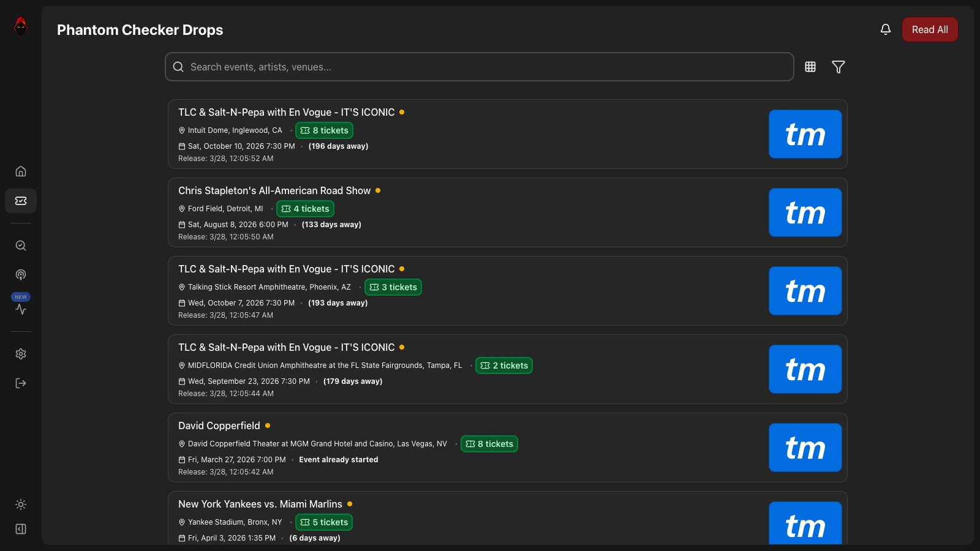The height and width of the screenshot is (551, 980).
Task: Click the Phantom Checker Drops heading
Action: 140,30
